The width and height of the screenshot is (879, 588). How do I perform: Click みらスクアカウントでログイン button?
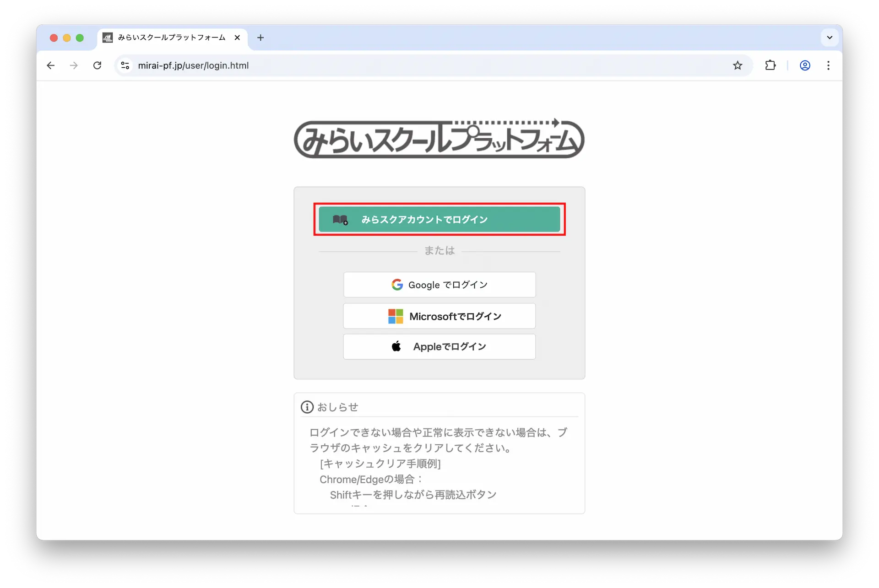tap(439, 219)
